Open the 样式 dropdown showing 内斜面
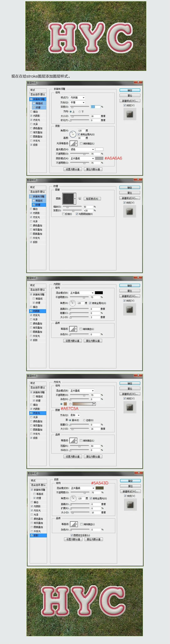170x644 pixels. (x=77, y=97)
